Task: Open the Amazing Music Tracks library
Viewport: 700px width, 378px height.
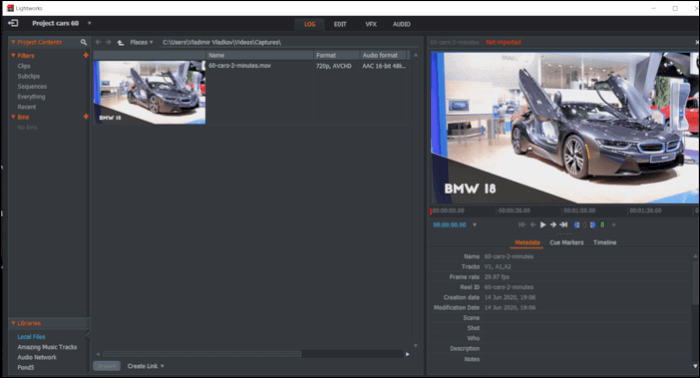Action: (x=47, y=347)
